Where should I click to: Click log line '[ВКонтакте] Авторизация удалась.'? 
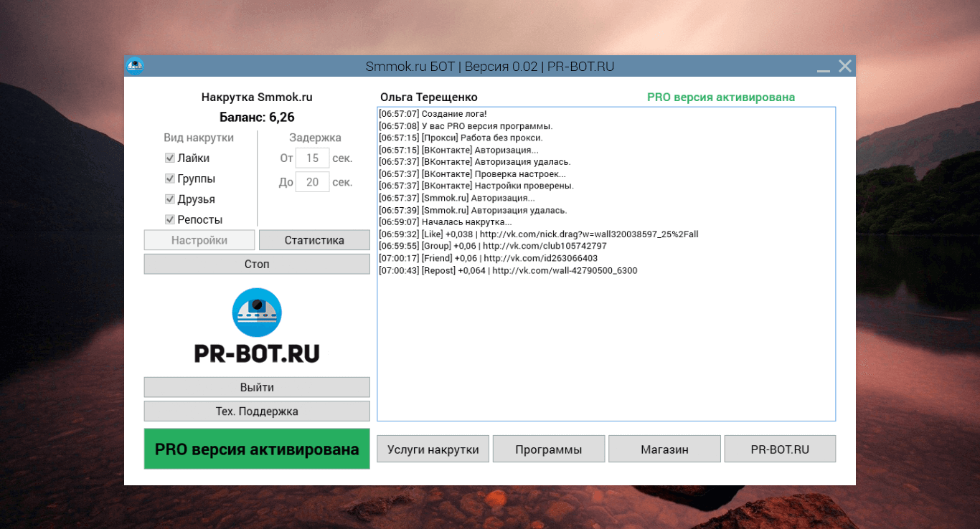[475, 162]
